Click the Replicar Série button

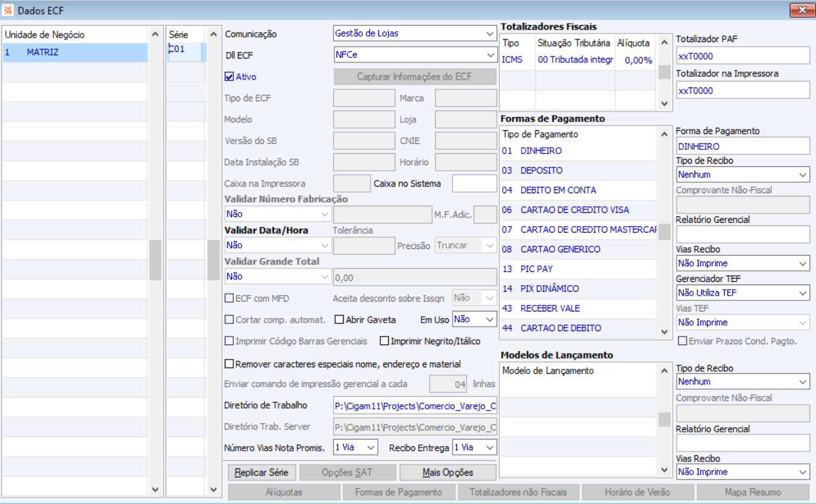(x=262, y=472)
